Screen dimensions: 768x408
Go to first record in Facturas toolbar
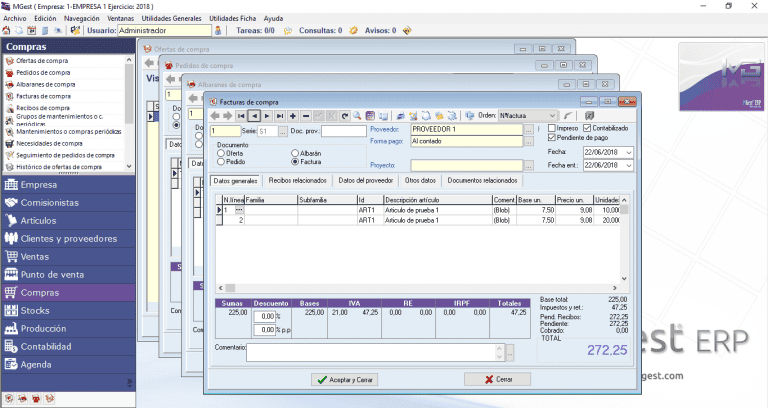pyautogui.click(x=241, y=116)
